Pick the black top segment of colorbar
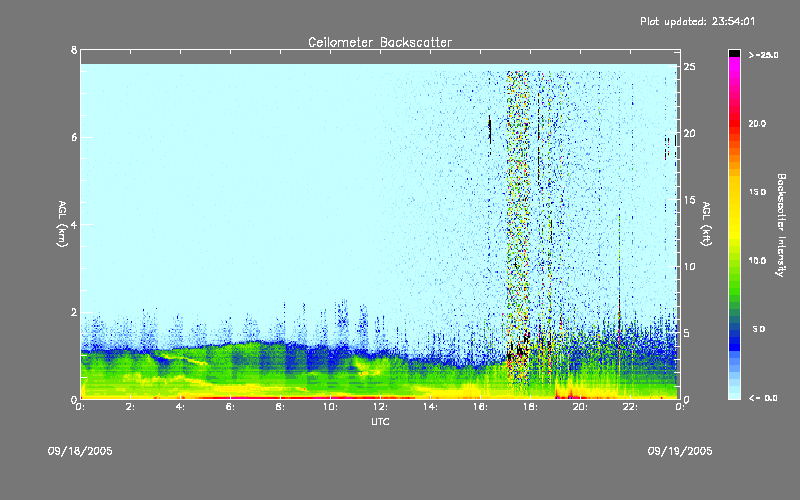 (734, 53)
